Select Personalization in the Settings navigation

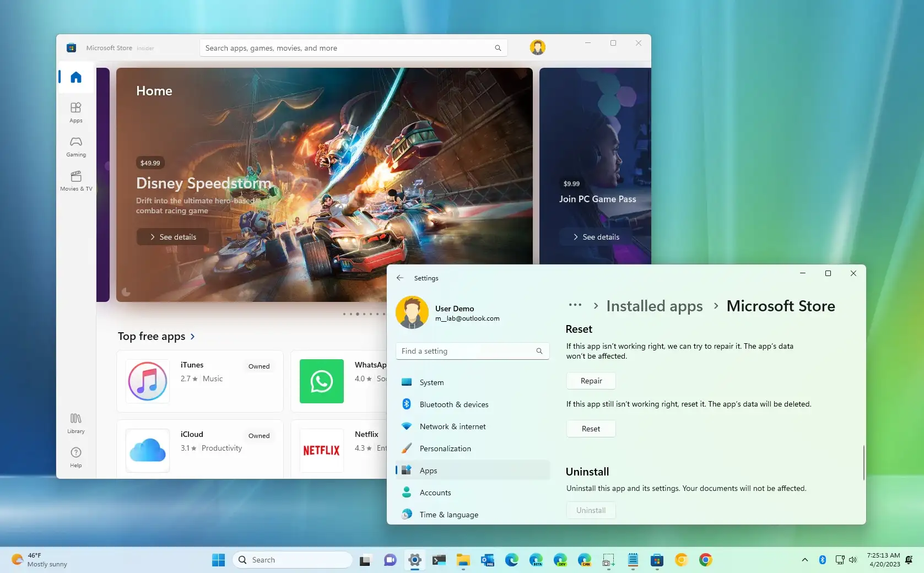click(x=445, y=448)
